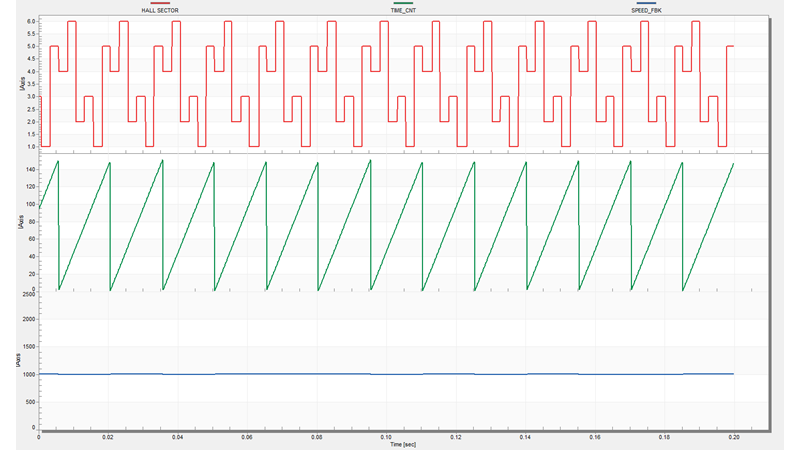The image size is (800, 450).
Task: Click the HALL SECTOR legend label
Action: [160, 10]
